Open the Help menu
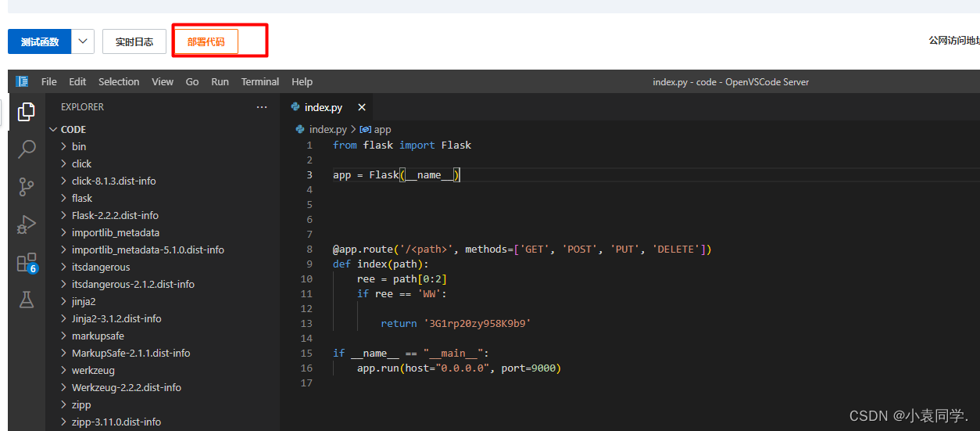Viewport: 980px width, 431px height. pyautogui.click(x=302, y=81)
